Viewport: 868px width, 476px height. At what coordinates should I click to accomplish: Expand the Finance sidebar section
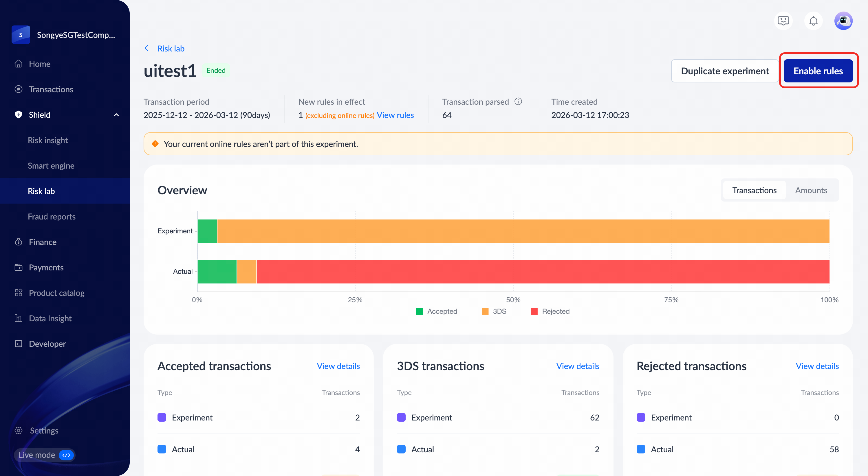(43, 242)
